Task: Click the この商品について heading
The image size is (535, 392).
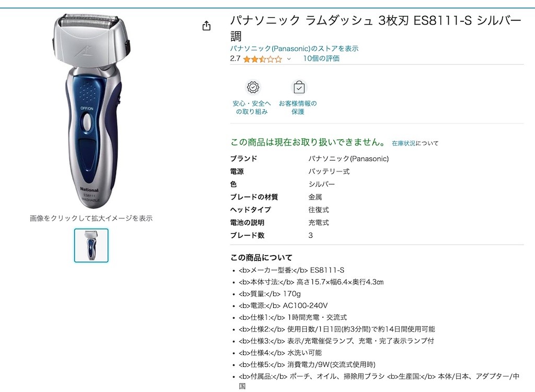Action: tap(261, 258)
